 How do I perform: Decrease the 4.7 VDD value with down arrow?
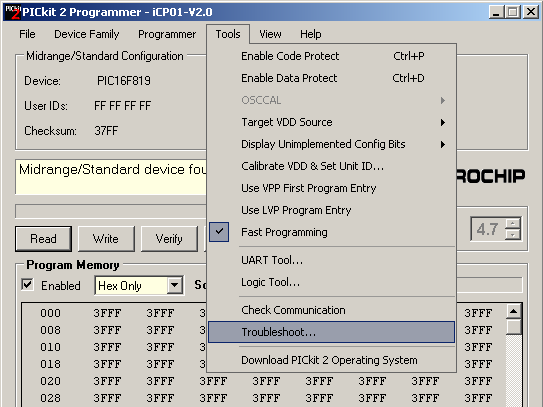[513, 235]
